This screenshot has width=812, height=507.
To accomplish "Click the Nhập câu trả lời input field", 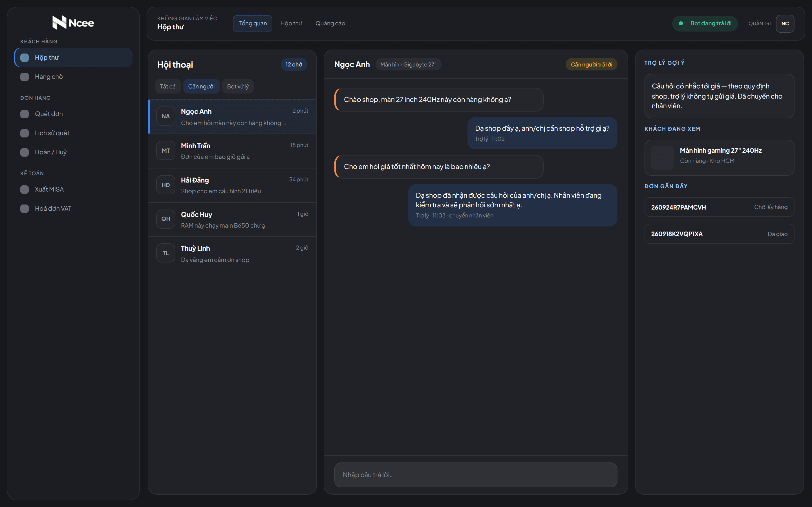I will [x=475, y=475].
